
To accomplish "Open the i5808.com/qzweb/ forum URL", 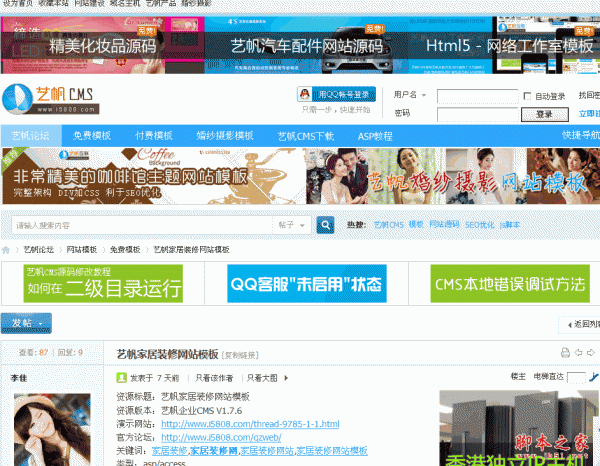I will [x=221, y=437].
